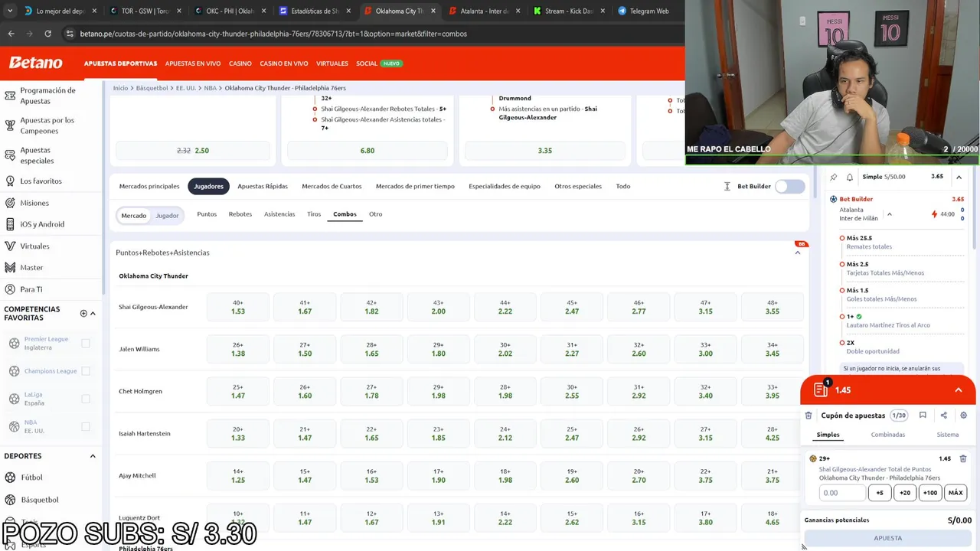
Task: Pick Chet Holmgren 33+ at 3.95
Action: pos(773,391)
